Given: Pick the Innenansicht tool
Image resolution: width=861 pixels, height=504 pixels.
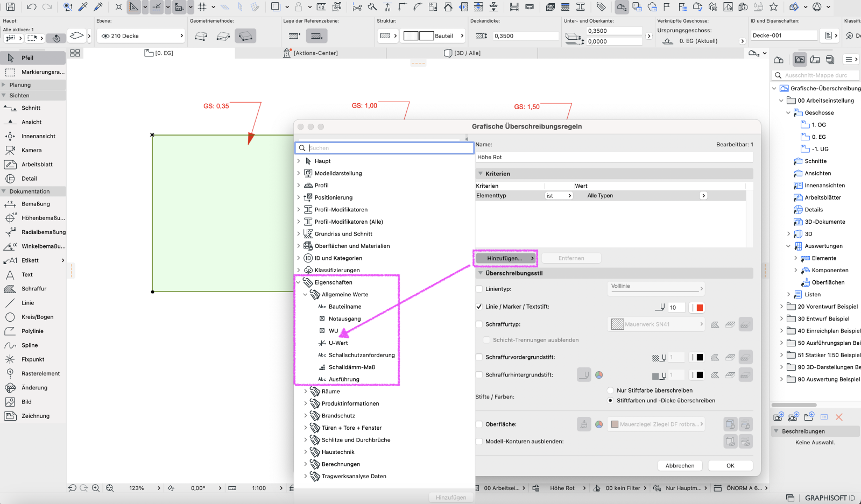Looking at the screenshot, I should tap(33, 137).
